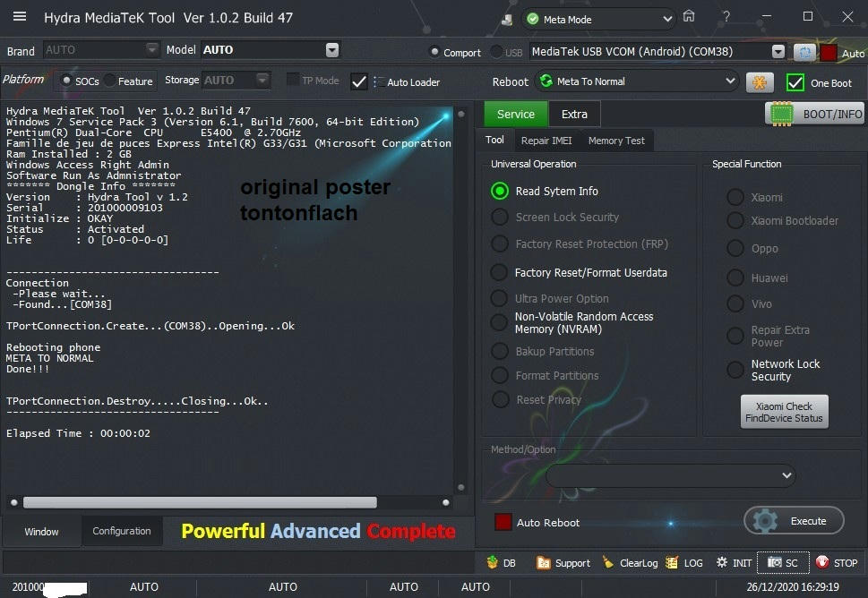Click the vertical log scrollbar bottom handle

coord(460,487)
